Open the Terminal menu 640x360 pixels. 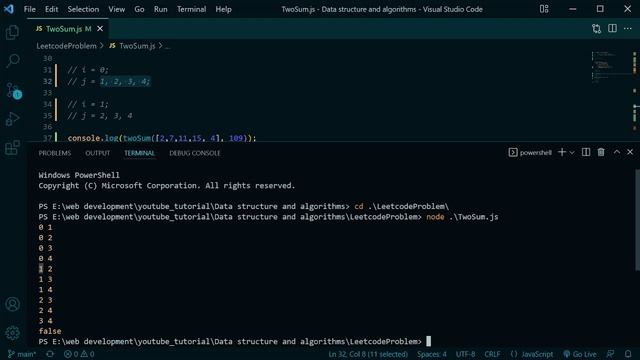coord(191,9)
